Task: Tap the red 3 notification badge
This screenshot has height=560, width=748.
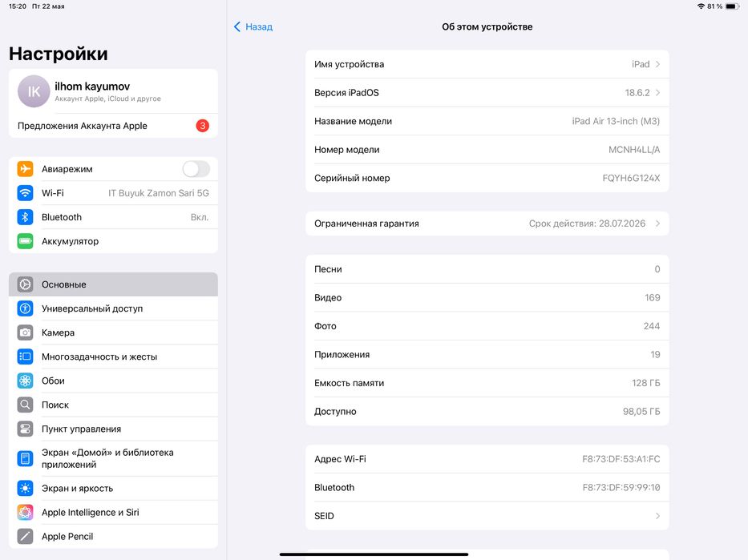Action: 202,126
